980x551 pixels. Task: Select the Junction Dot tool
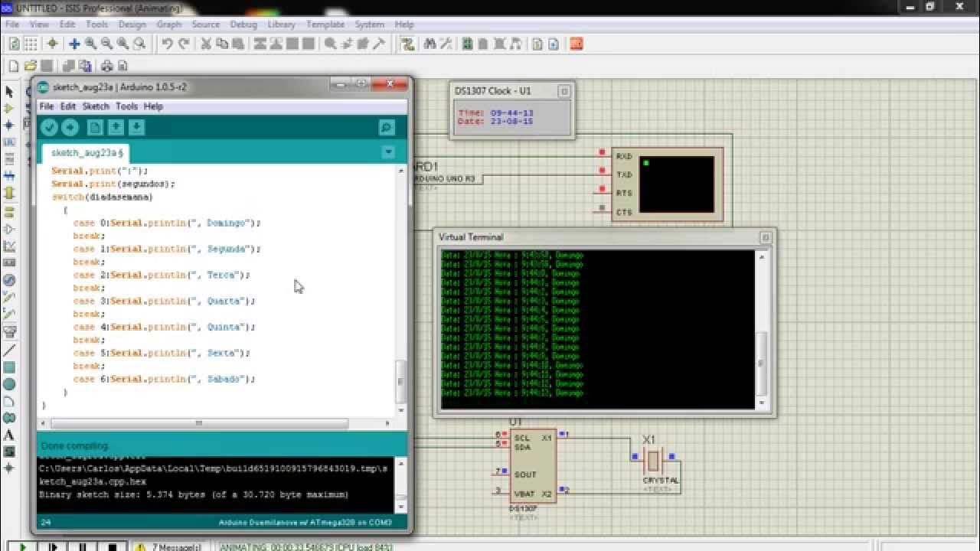pyautogui.click(x=9, y=126)
